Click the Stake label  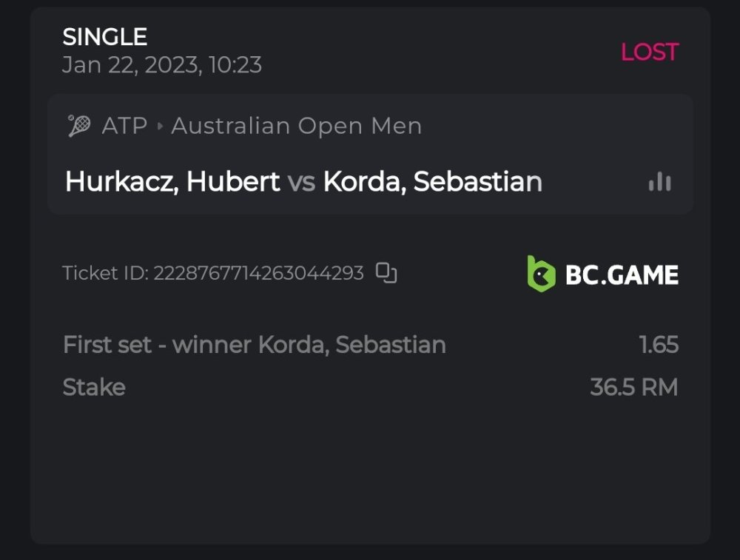(x=94, y=388)
